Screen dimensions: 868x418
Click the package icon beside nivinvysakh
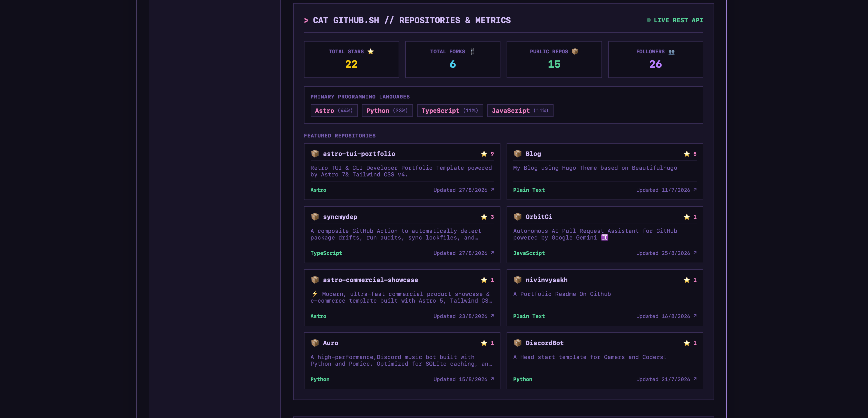click(518, 280)
